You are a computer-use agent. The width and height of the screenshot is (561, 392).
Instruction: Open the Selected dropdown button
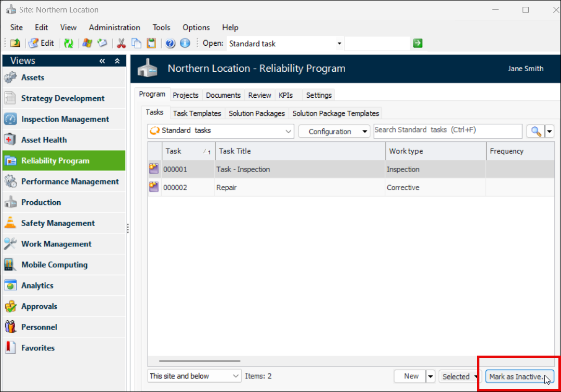tap(459, 376)
